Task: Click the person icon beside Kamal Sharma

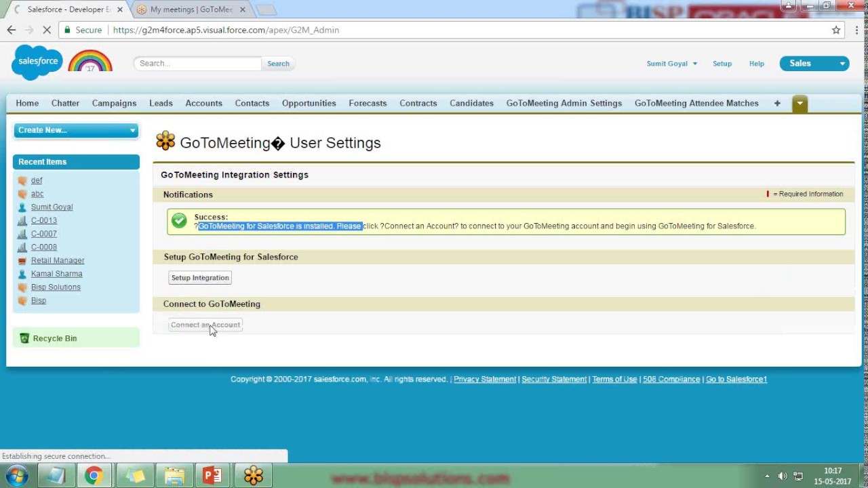Action: (22, 274)
